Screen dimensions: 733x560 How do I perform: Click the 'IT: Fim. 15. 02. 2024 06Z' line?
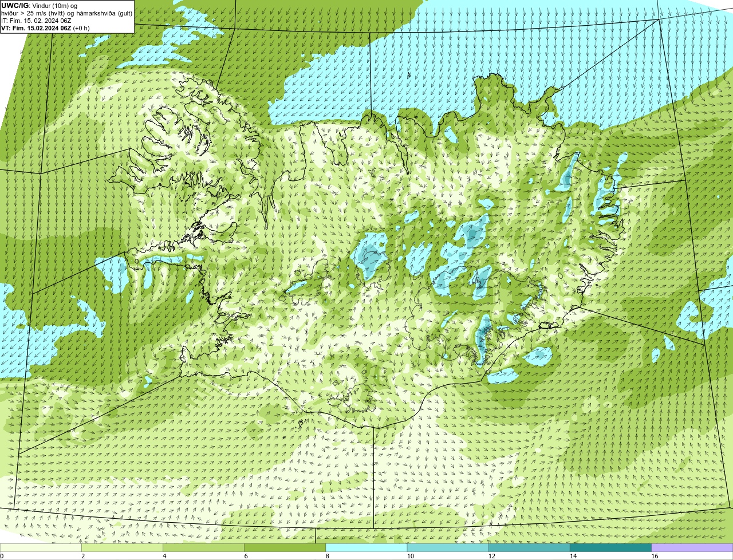click(37, 21)
